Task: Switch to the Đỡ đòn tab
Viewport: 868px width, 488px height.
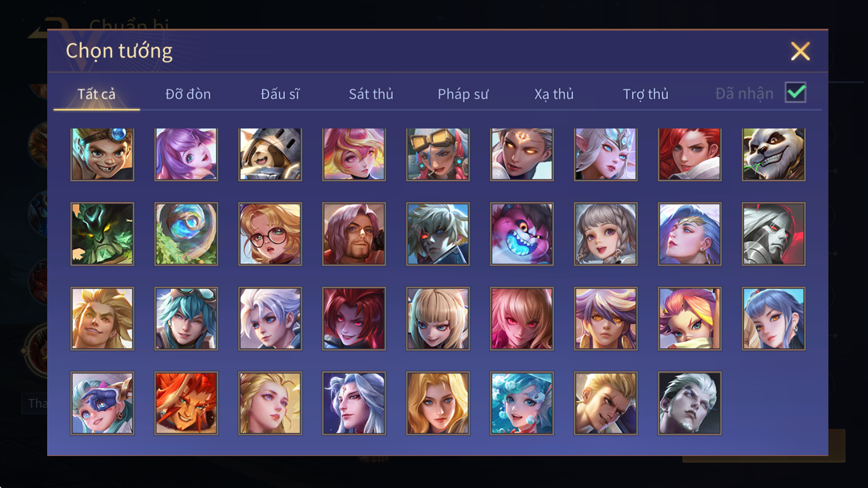Action: coord(188,94)
